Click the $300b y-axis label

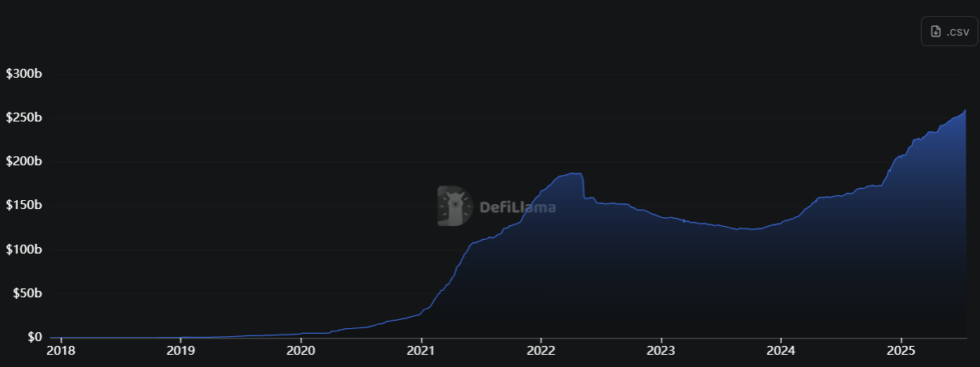click(x=23, y=74)
